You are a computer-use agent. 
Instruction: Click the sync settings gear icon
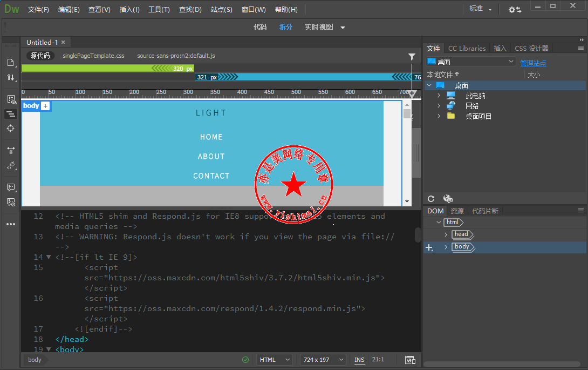[x=515, y=9]
